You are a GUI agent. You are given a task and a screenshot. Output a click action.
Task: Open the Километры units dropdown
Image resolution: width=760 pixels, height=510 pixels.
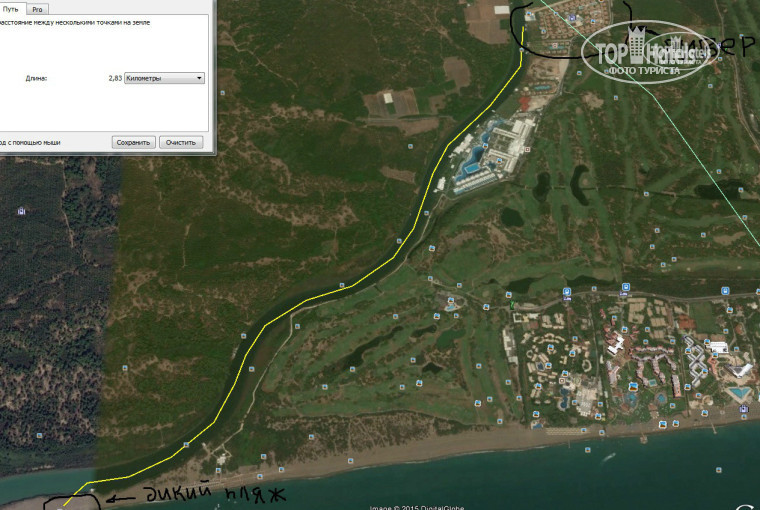[x=164, y=78]
